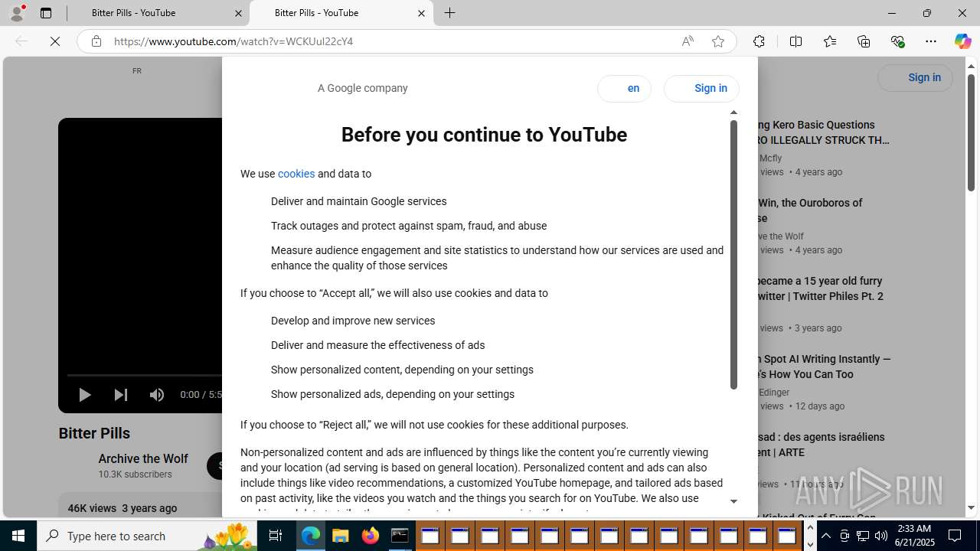Click '10.3K subscribers' text
The width and height of the screenshot is (980, 551).
click(135, 474)
